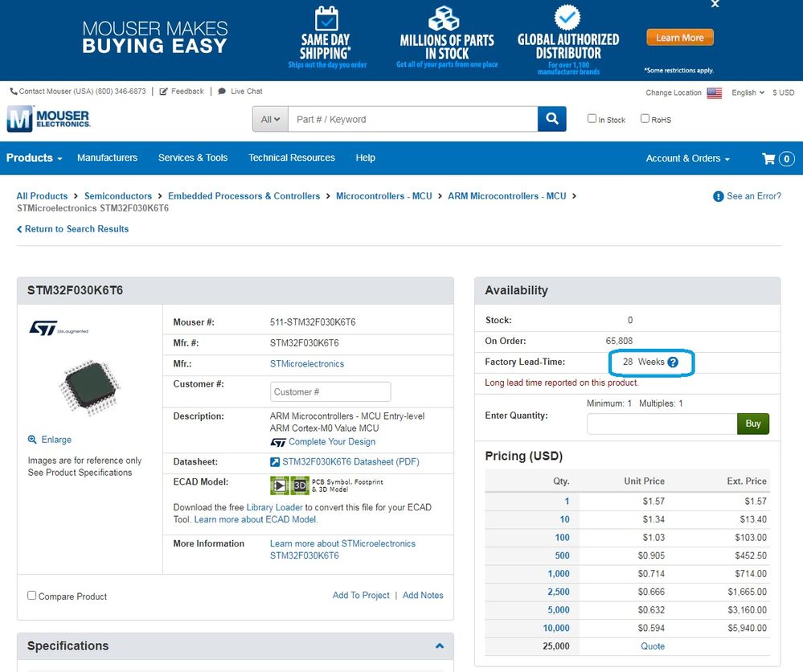Click the Feedback pencil icon

163,92
